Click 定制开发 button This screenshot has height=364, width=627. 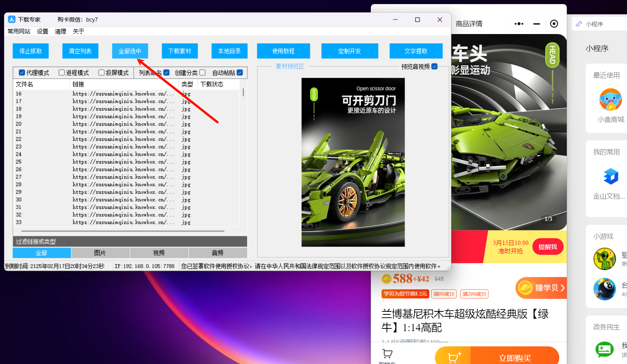[x=350, y=51]
